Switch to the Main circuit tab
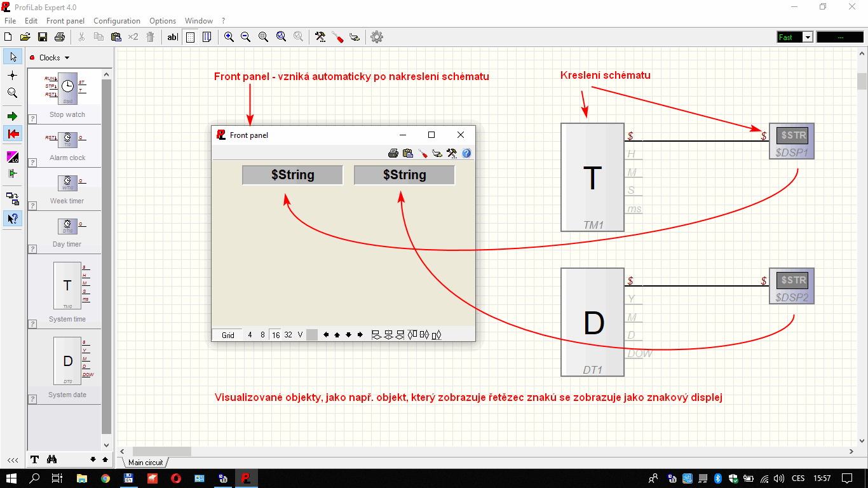 pyautogui.click(x=146, y=463)
